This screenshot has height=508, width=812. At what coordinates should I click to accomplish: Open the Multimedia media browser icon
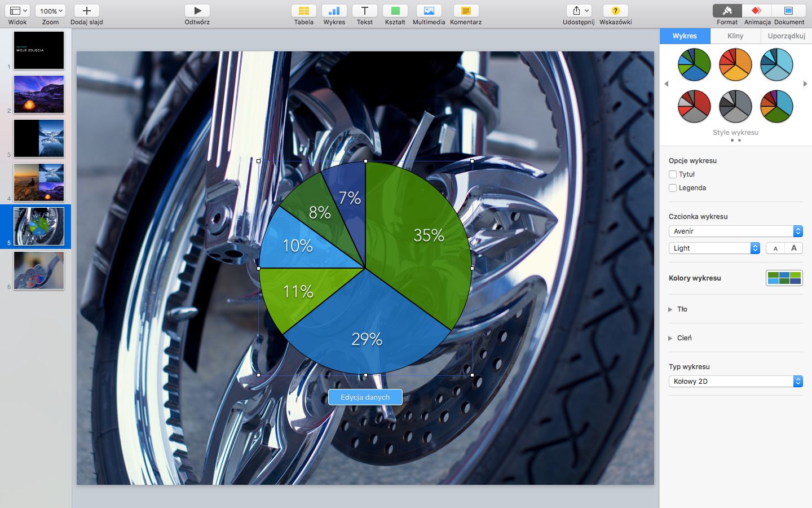429,11
